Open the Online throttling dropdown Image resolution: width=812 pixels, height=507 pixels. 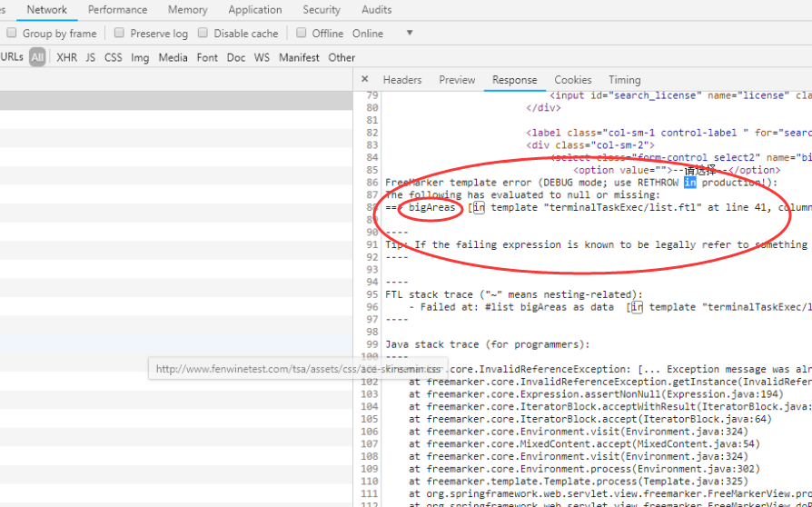382,33
